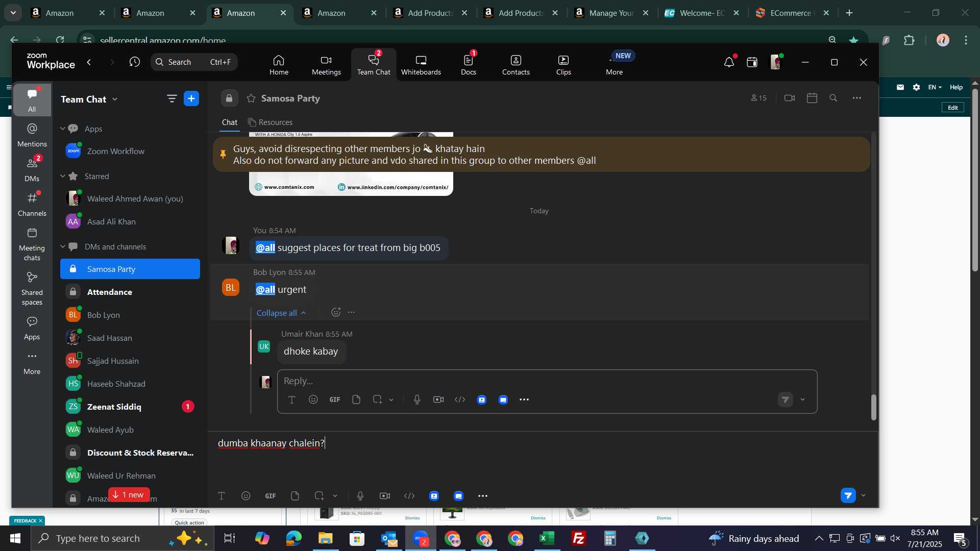Open Zoom Workflow app chat
The height and width of the screenshot is (551, 980).
pos(130,151)
